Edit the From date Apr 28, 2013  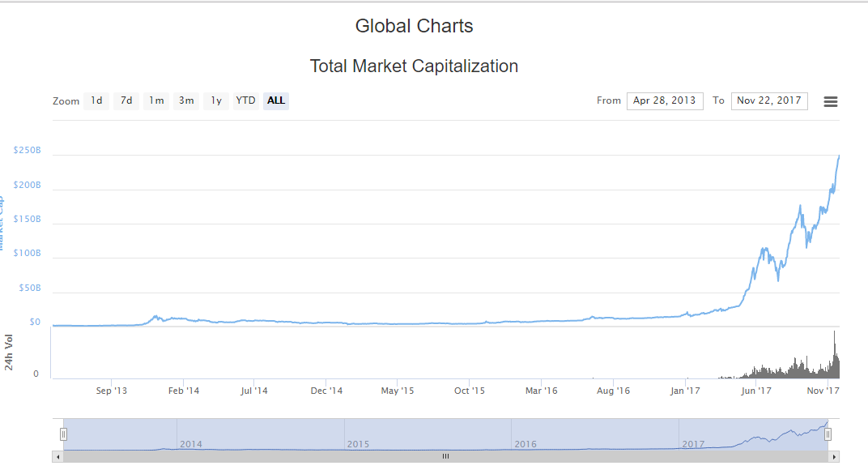pyautogui.click(x=665, y=100)
